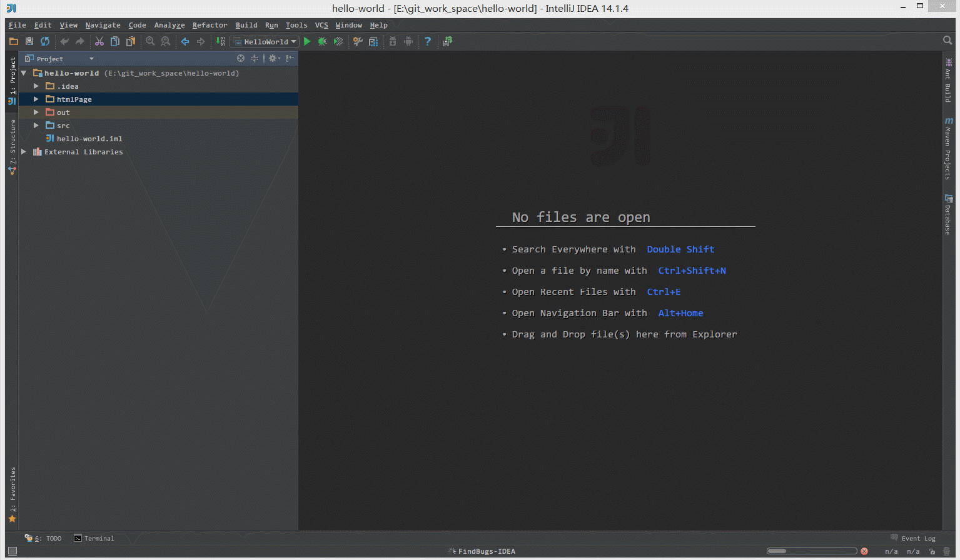Click the Make Project build icon
The height and width of the screenshot is (560, 960).
point(220,41)
